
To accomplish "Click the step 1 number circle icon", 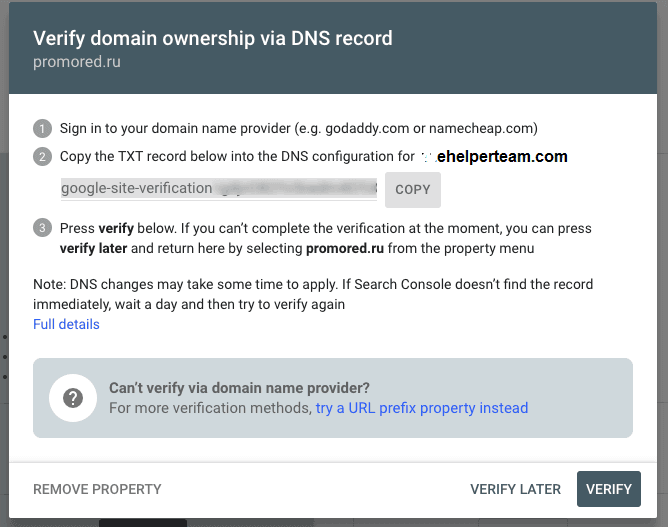I will tap(42, 129).
